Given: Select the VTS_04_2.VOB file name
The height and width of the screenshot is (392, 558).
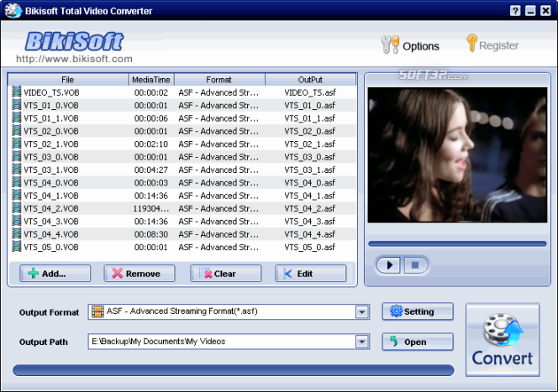Looking at the screenshot, I should tap(51, 209).
